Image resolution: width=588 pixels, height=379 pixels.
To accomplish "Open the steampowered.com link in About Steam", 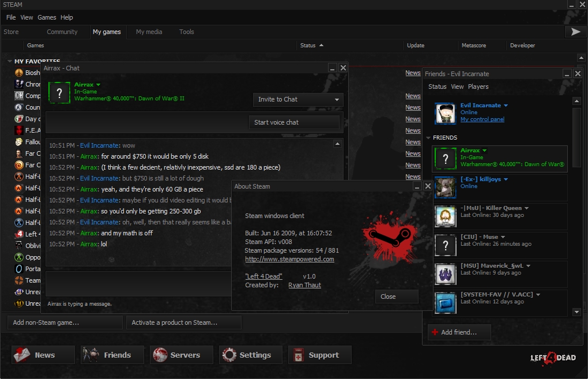I will (289, 259).
